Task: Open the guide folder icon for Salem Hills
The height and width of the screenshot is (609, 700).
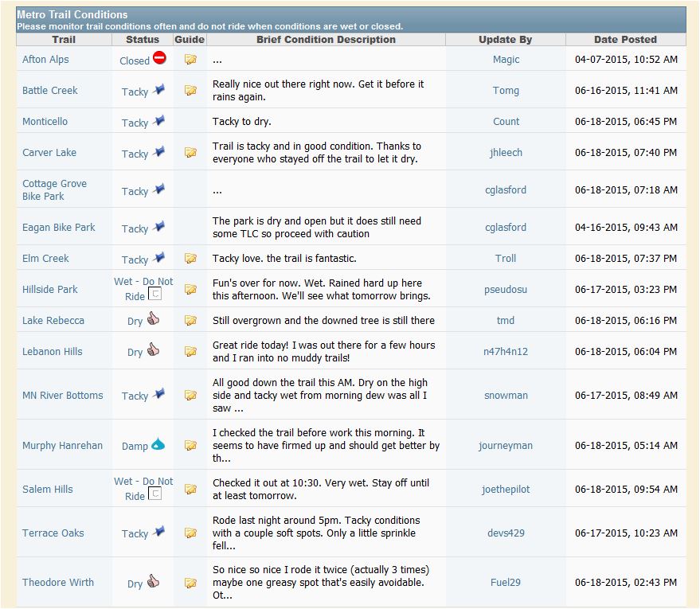Action: coord(190,490)
